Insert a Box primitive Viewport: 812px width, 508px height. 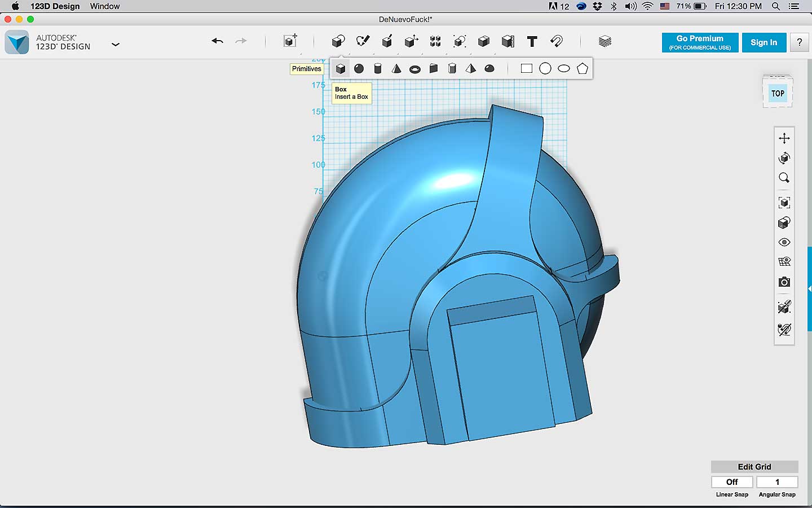pos(341,69)
